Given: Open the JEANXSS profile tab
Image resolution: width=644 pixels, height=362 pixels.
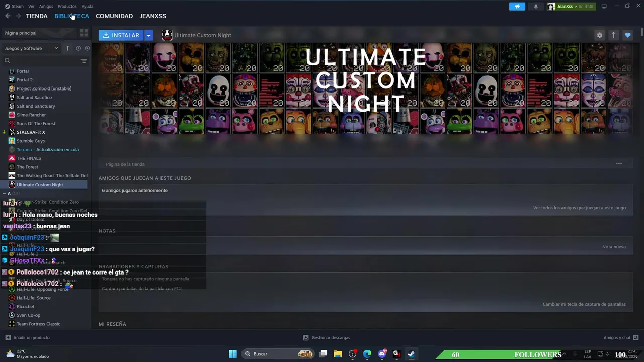Looking at the screenshot, I should pyautogui.click(x=152, y=16).
